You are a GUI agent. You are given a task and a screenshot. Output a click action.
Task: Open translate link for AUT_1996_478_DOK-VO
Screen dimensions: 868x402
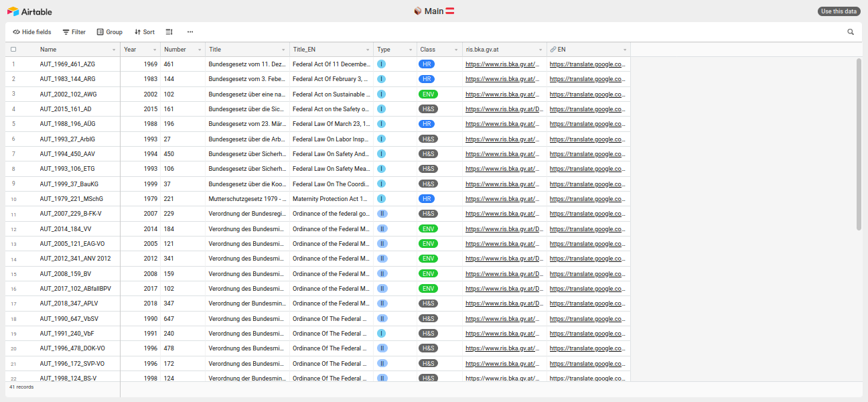[587, 348]
